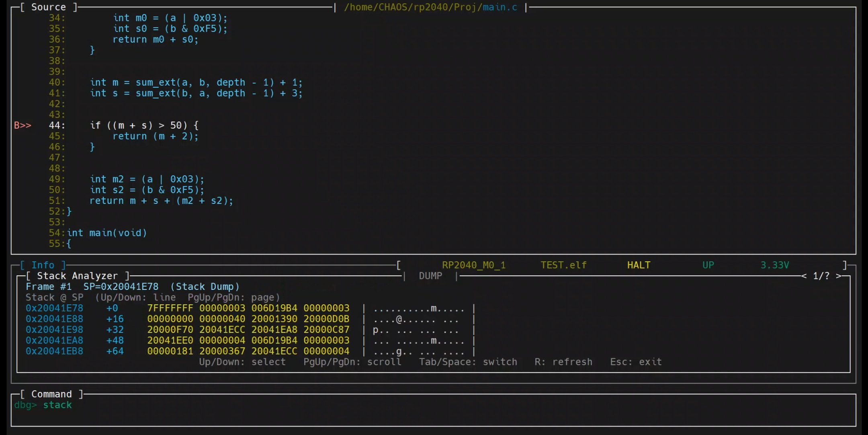Click the 'R: refresh' hint

563,362
